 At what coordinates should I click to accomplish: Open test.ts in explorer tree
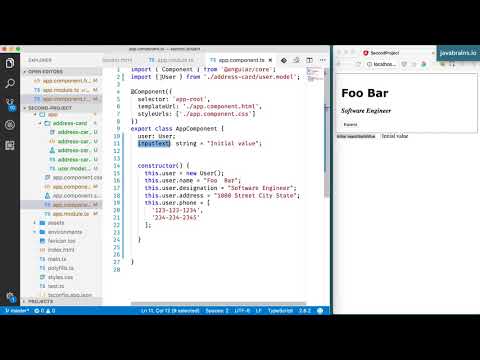coord(52,286)
